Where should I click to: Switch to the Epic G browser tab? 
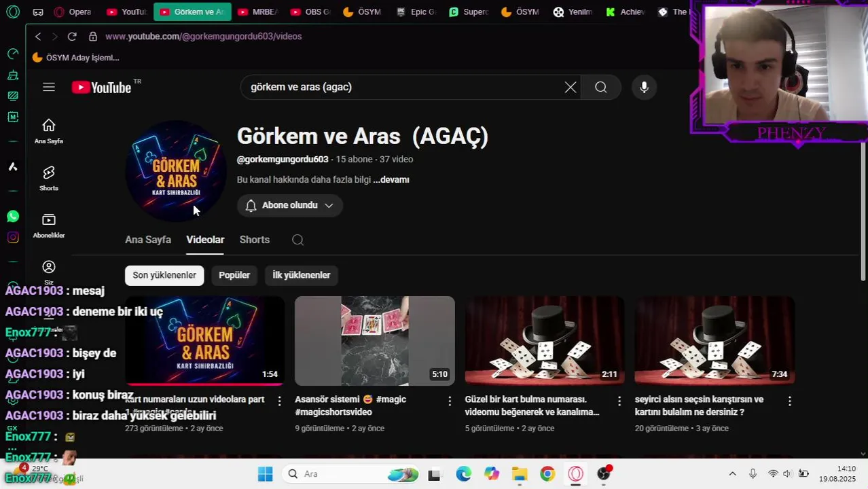tap(415, 12)
